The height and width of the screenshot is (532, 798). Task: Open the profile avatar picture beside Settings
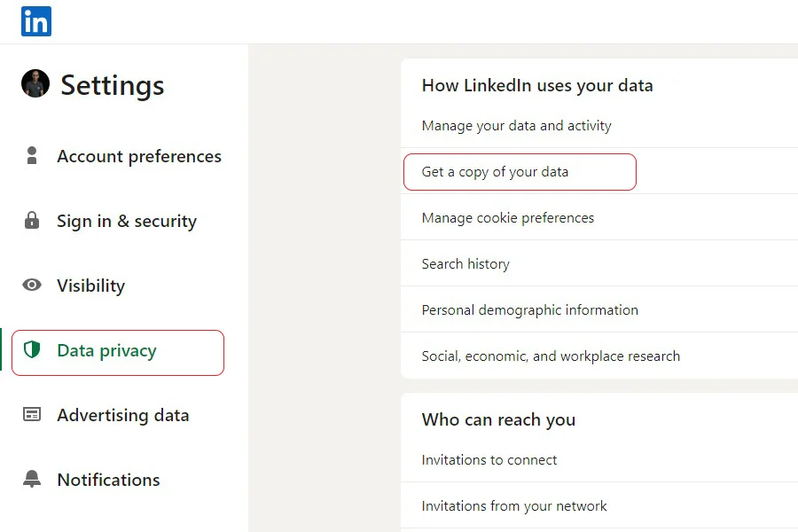pos(35,83)
